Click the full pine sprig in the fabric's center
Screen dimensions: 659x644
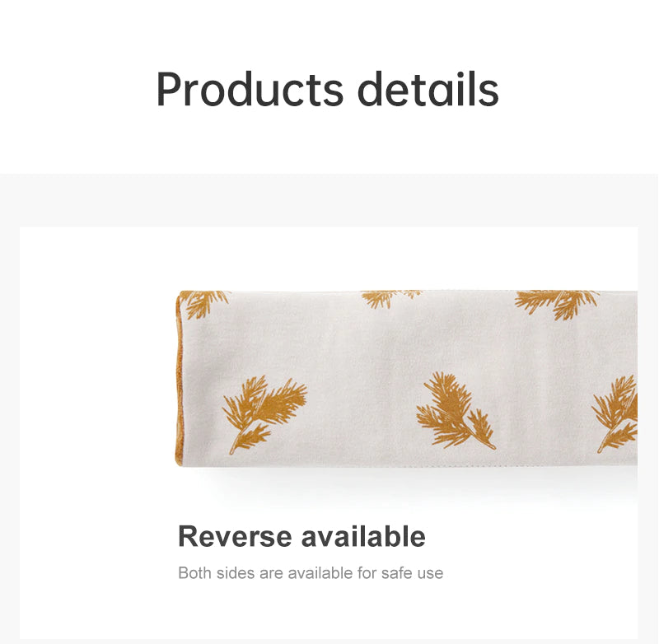(x=456, y=410)
